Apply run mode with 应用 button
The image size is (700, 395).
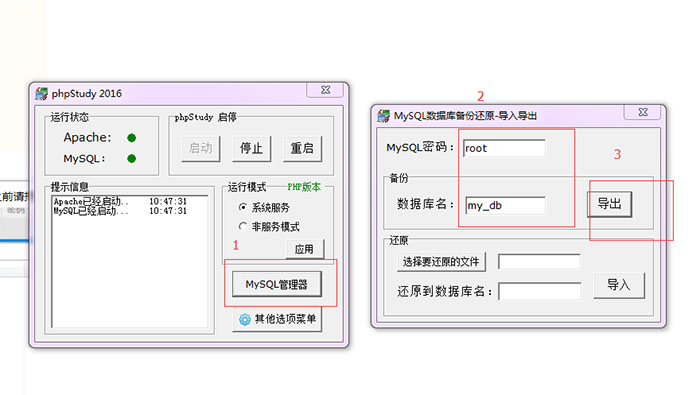[x=304, y=249]
